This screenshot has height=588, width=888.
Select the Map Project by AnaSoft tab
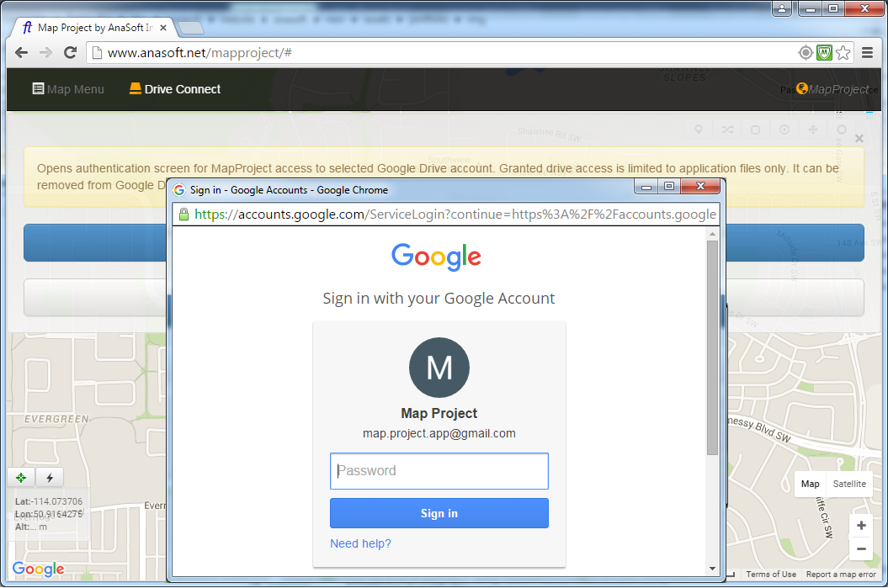point(93,27)
